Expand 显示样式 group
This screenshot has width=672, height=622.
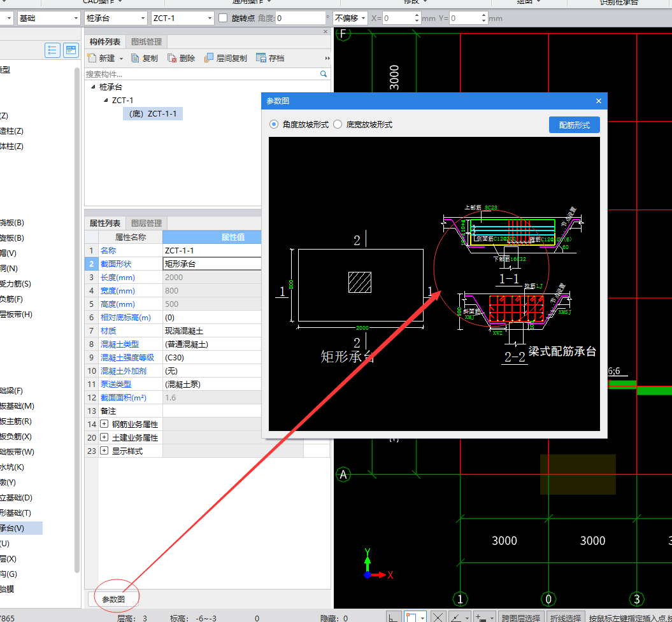click(x=104, y=451)
